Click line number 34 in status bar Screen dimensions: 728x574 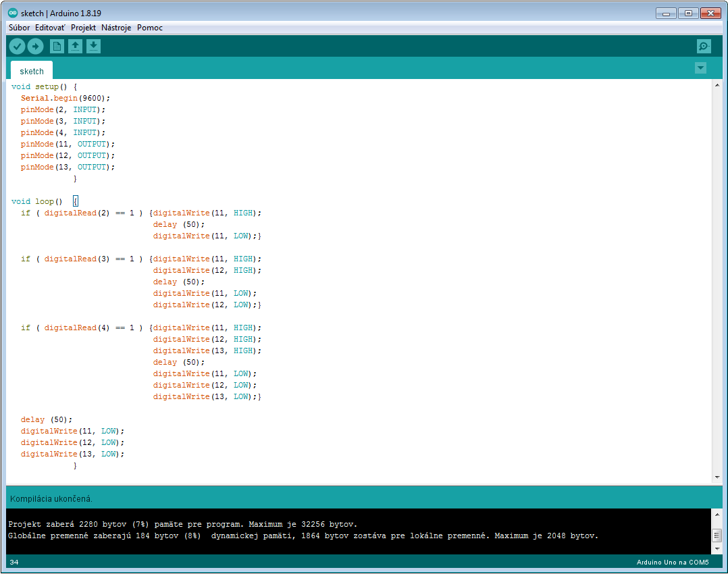coord(14,563)
